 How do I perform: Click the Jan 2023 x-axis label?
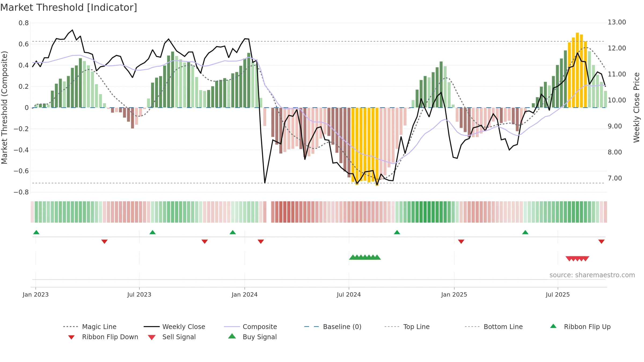click(x=36, y=295)
